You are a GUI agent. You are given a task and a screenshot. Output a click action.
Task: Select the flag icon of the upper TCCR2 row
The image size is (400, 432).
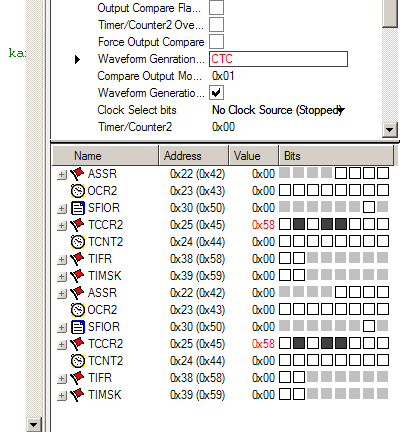point(77,225)
